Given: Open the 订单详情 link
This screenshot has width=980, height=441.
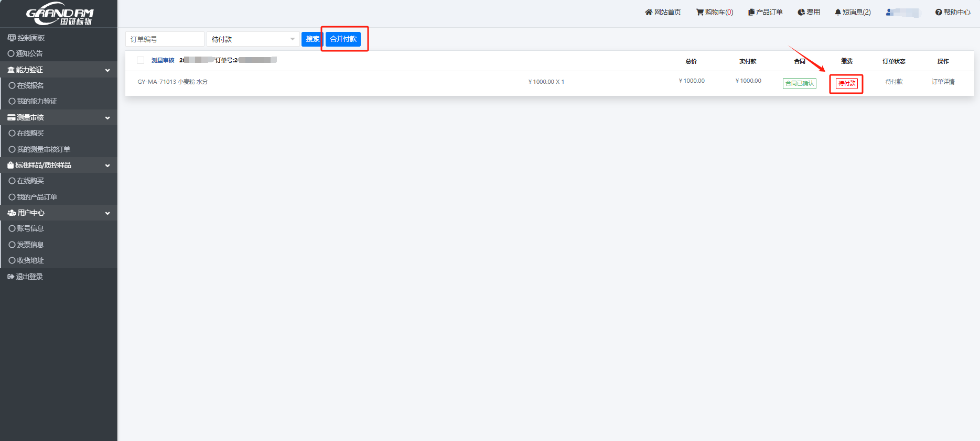Looking at the screenshot, I should [x=943, y=82].
